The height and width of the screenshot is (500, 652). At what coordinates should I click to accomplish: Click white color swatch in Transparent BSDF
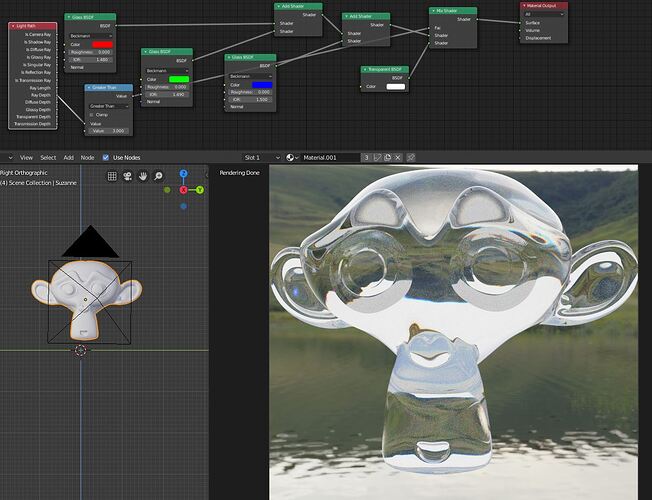(x=395, y=87)
